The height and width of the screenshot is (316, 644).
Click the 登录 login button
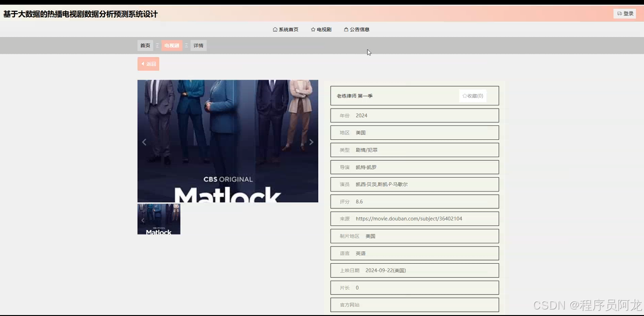[x=625, y=14]
